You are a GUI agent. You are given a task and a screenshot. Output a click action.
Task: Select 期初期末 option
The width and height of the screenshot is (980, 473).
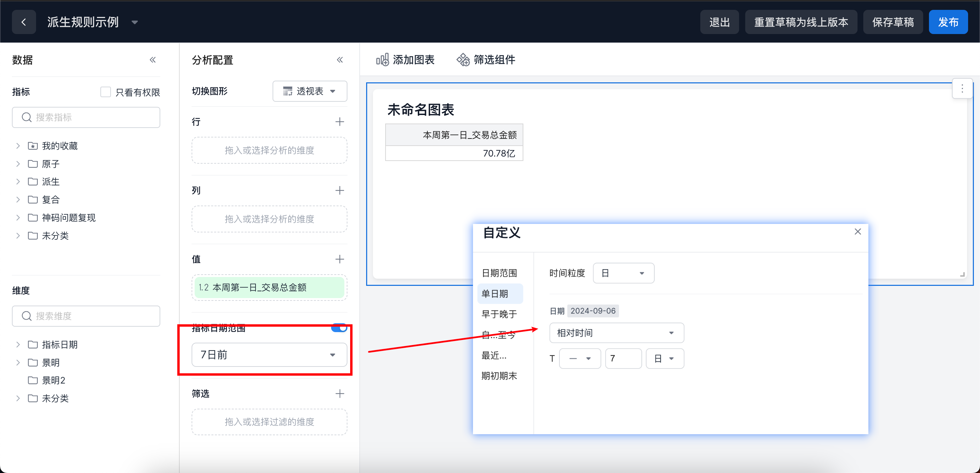tap(499, 376)
